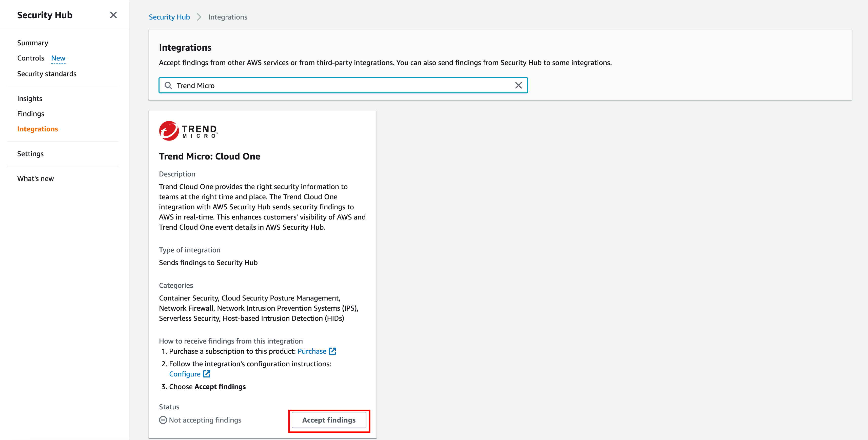Click the Trend Micro search input field
Viewport: 868px width, 440px height.
click(x=343, y=85)
